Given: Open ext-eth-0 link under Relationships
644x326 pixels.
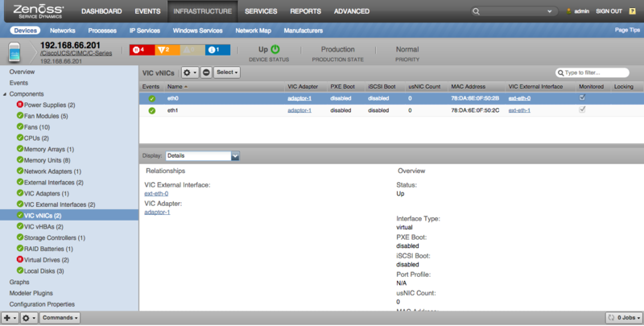Looking at the screenshot, I should [x=156, y=194].
